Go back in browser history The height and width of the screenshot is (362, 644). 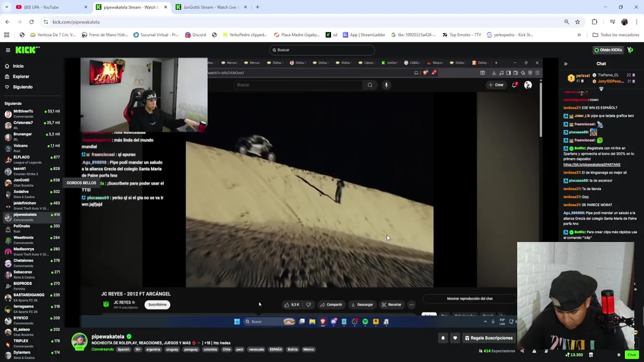tap(7, 22)
